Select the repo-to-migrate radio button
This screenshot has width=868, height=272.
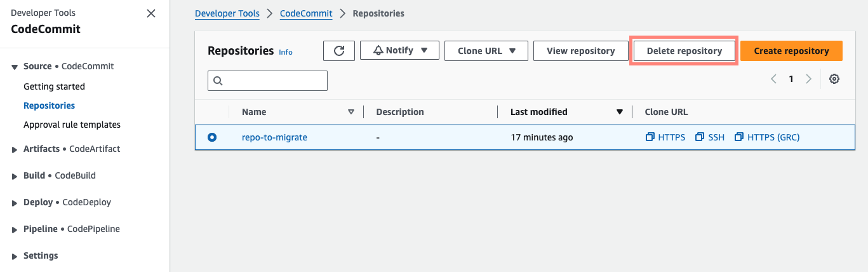tap(212, 137)
